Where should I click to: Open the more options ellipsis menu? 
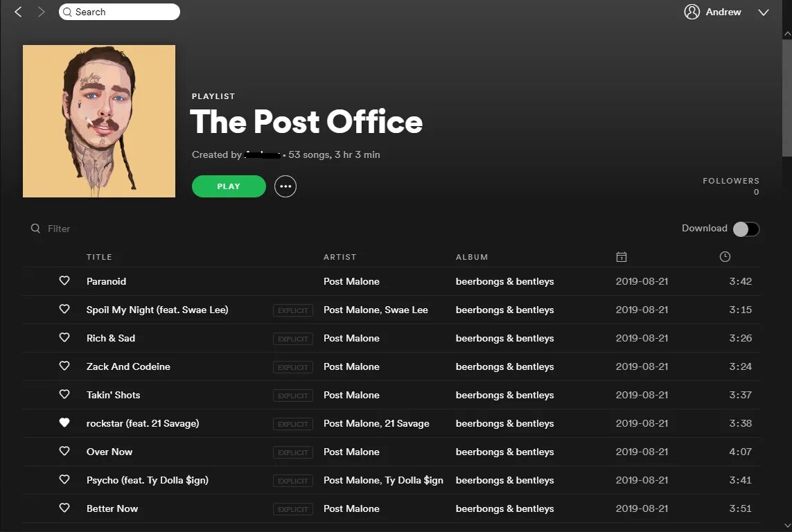pos(285,186)
